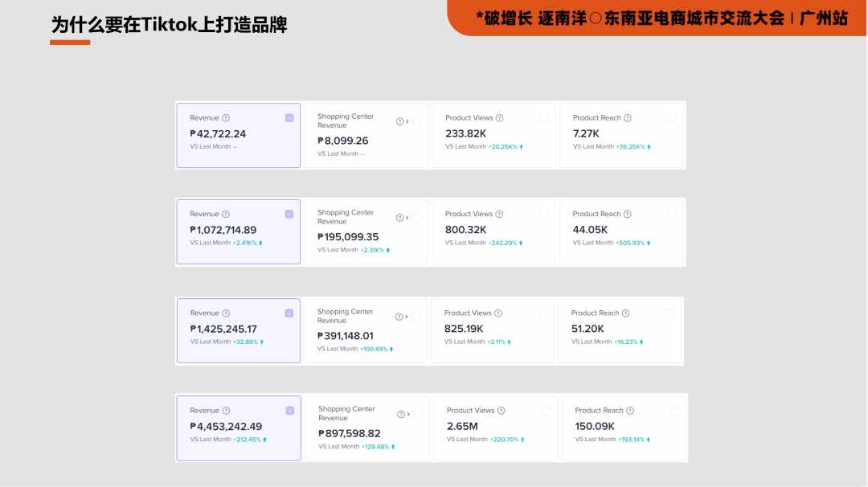The height and width of the screenshot is (487, 868).
Task: Click the +242.29% growth figure
Action: [502, 243]
